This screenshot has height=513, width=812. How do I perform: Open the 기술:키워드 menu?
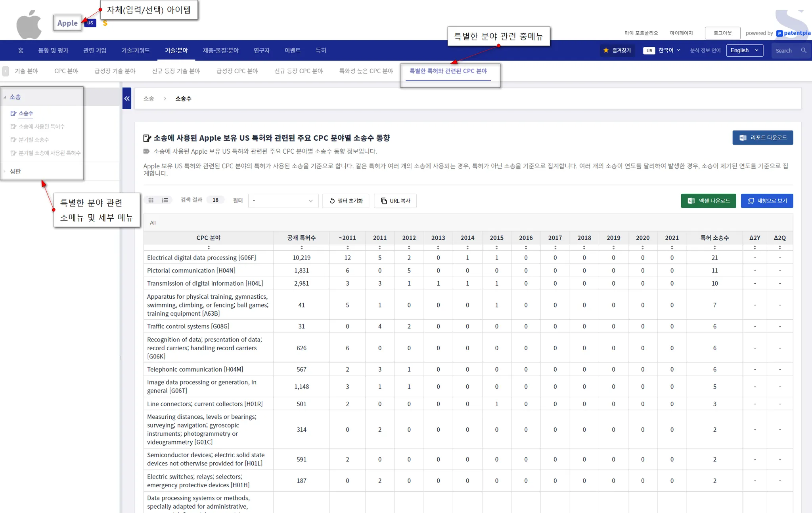point(135,51)
